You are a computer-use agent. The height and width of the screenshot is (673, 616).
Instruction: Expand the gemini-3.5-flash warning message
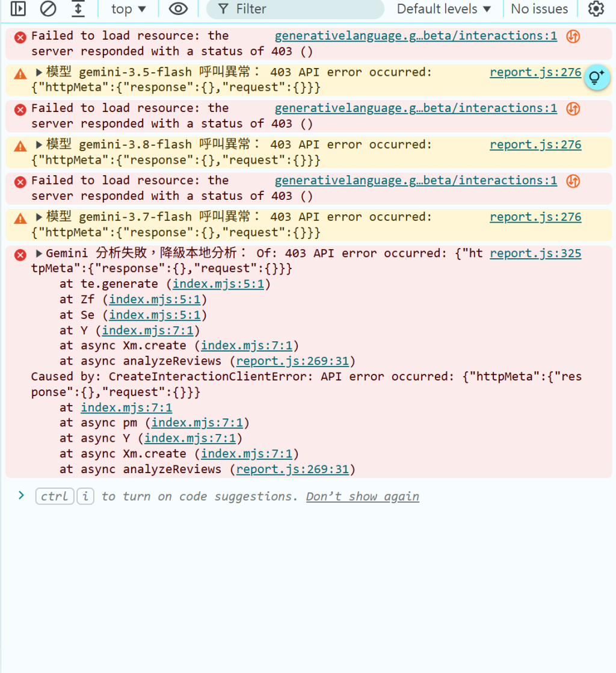38,72
